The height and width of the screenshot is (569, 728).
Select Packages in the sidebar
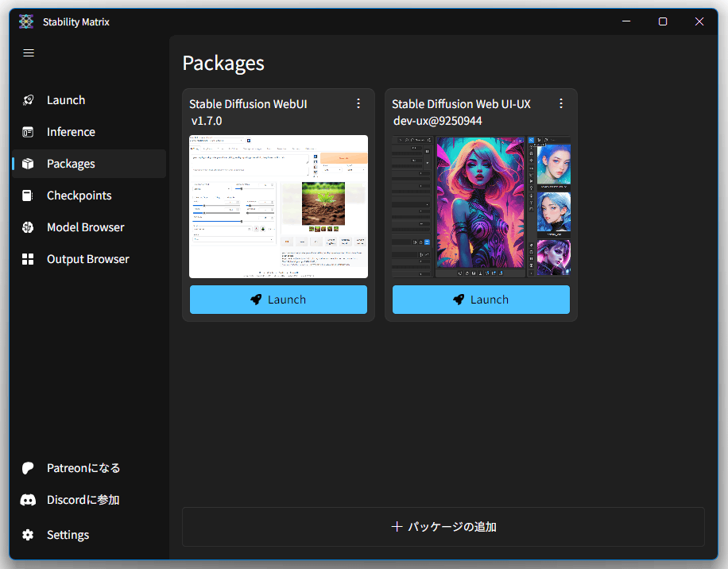coord(89,164)
